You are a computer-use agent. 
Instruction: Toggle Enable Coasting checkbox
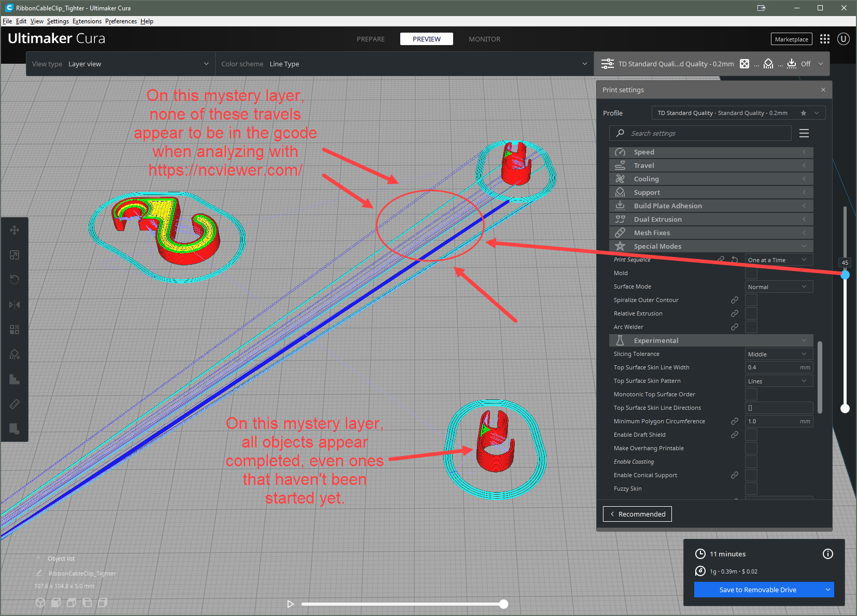[751, 462]
